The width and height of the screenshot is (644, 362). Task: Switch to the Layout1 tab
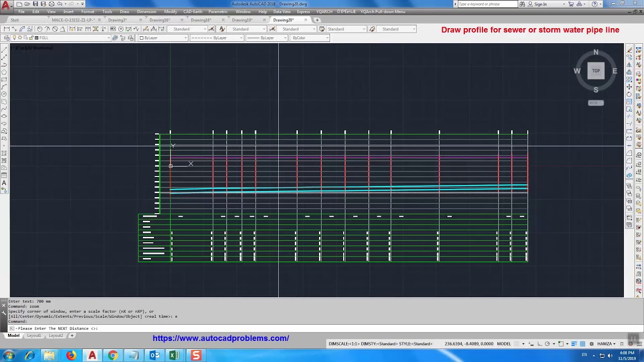[34, 335]
